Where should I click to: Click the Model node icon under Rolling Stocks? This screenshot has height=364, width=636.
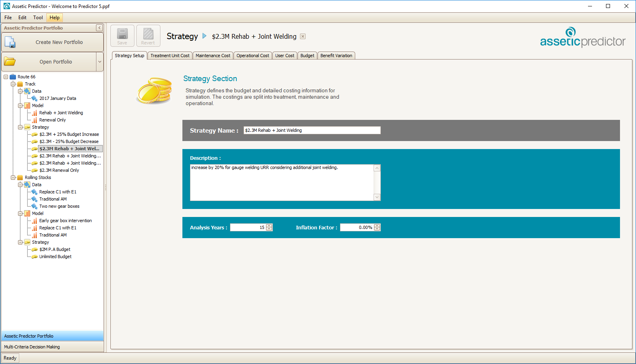27,213
